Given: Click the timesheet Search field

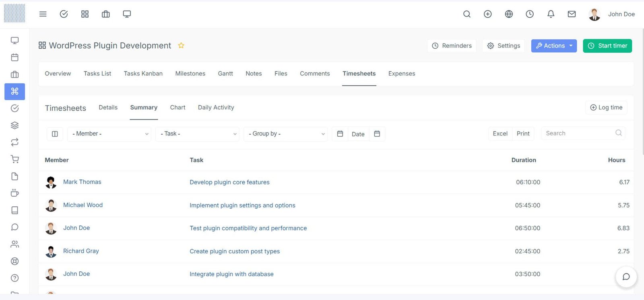Looking at the screenshot, I should [583, 133].
